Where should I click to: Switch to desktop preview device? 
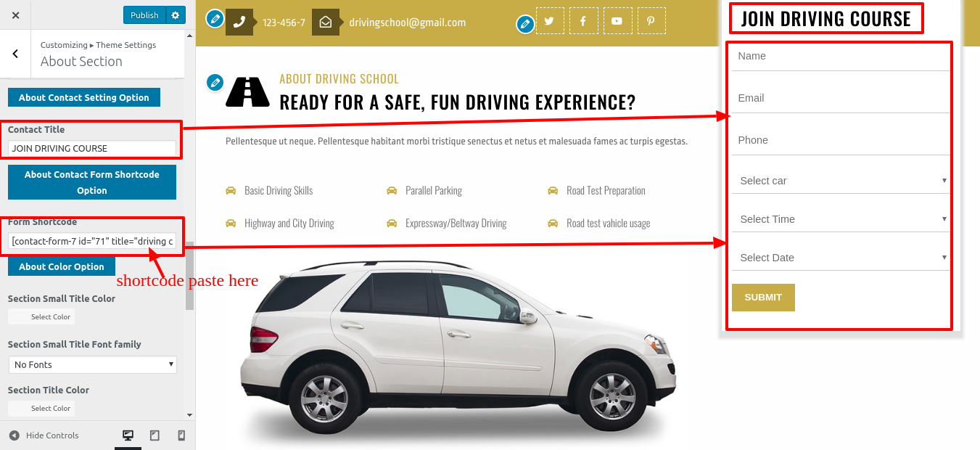pos(128,435)
